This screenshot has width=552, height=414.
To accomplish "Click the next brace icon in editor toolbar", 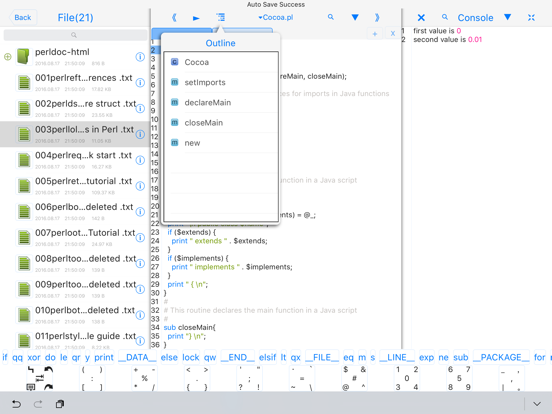I will coord(377,18).
